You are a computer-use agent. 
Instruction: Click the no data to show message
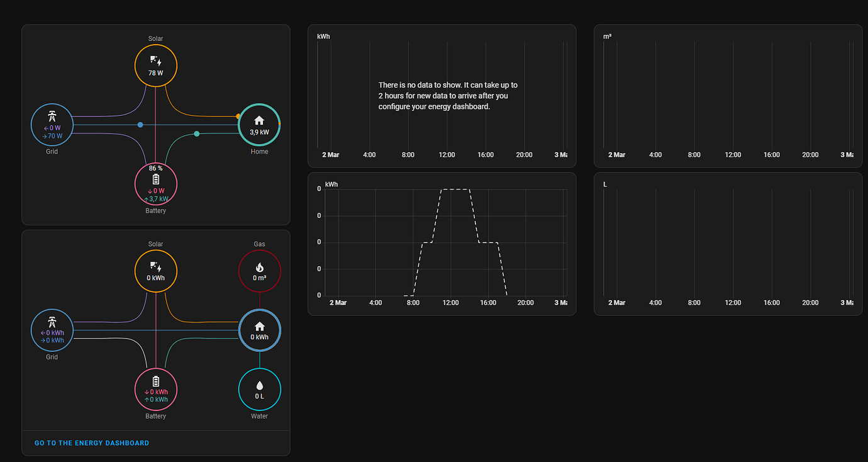coord(448,96)
